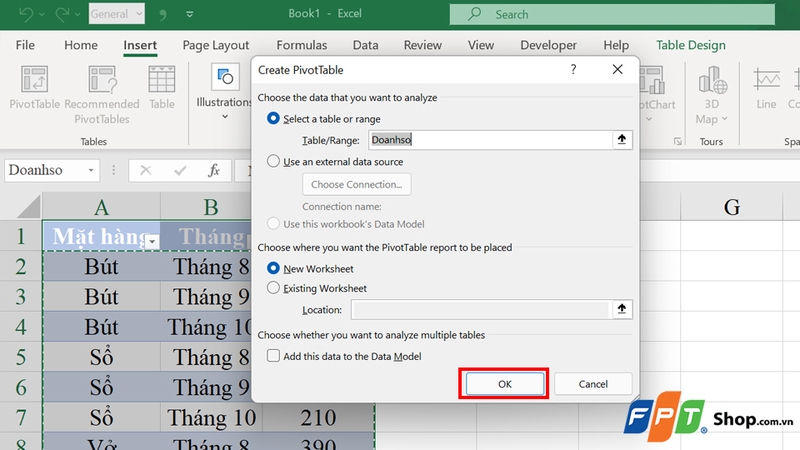
Task: Click cell A5 containing Sổ
Action: tap(102, 357)
